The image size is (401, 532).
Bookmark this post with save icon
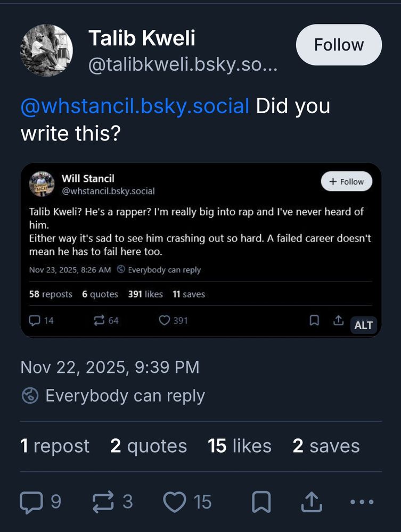point(261,502)
